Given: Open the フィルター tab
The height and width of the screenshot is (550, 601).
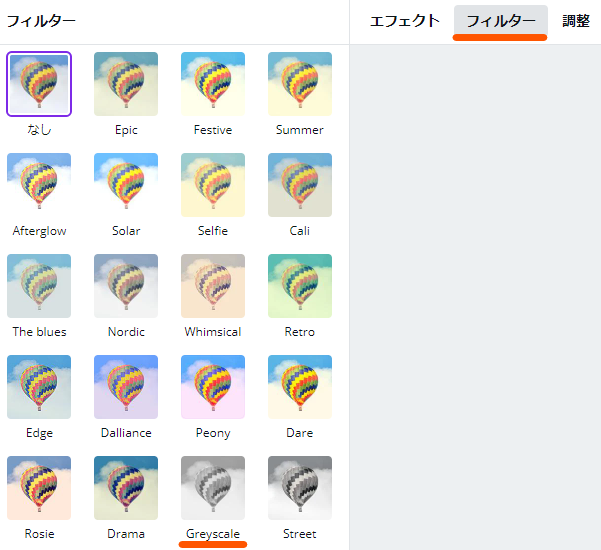Looking at the screenshot, I should (x=501, y=21).
